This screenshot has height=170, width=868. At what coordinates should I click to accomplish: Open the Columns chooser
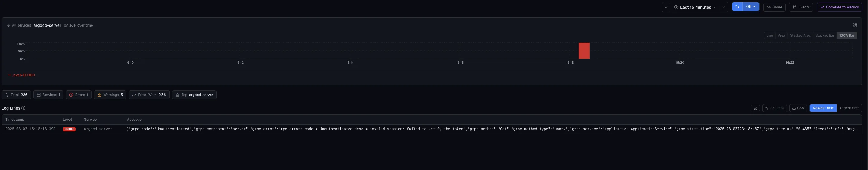pyautogui.click(x=775, y=108)
